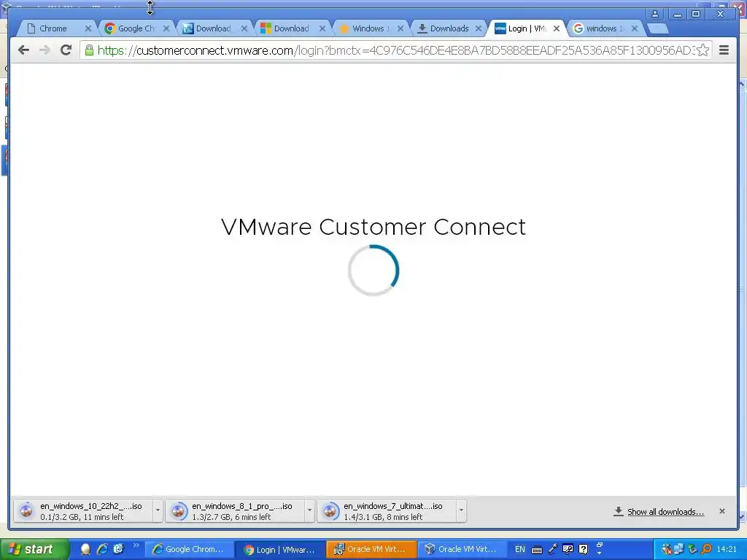This screenshot has height=560, width=747.
Task: Open the orange Oracle VM Virt... taskbar window
Action: tap(371, 550)
